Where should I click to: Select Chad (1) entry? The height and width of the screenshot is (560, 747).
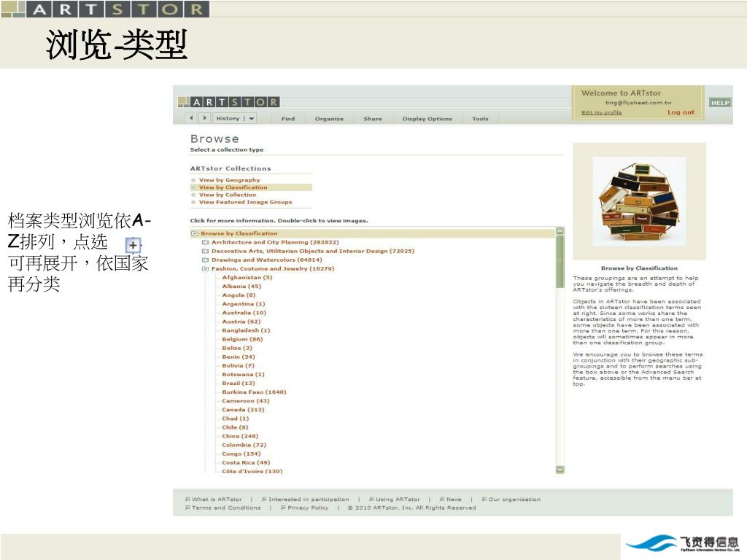click(x=236, y=419)
